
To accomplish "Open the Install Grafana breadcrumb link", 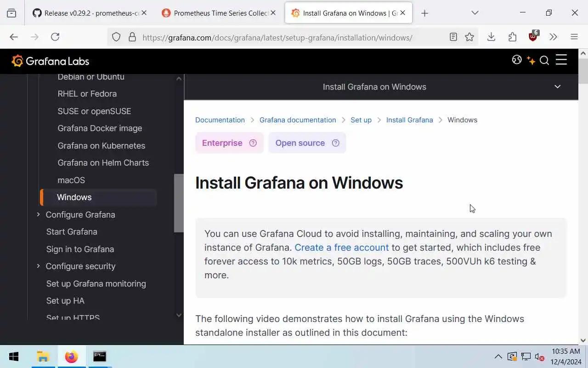I will pyautogui.click(x=410, y=120).
